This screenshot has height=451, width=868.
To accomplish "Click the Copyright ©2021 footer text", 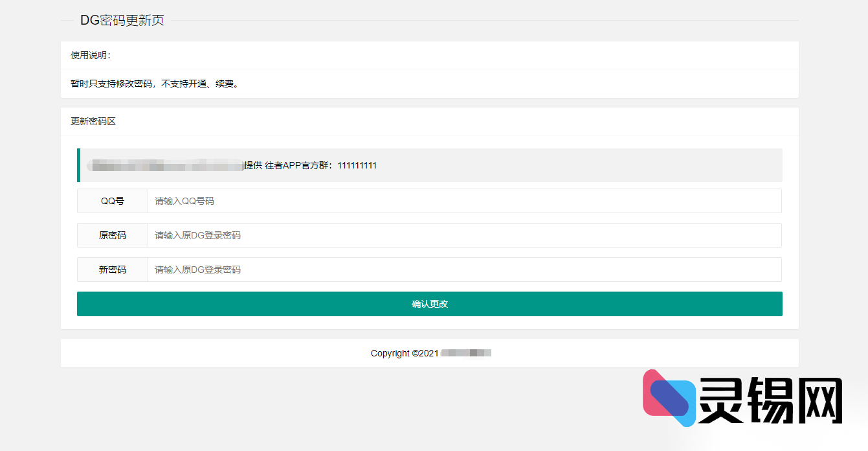I will 405,353.
